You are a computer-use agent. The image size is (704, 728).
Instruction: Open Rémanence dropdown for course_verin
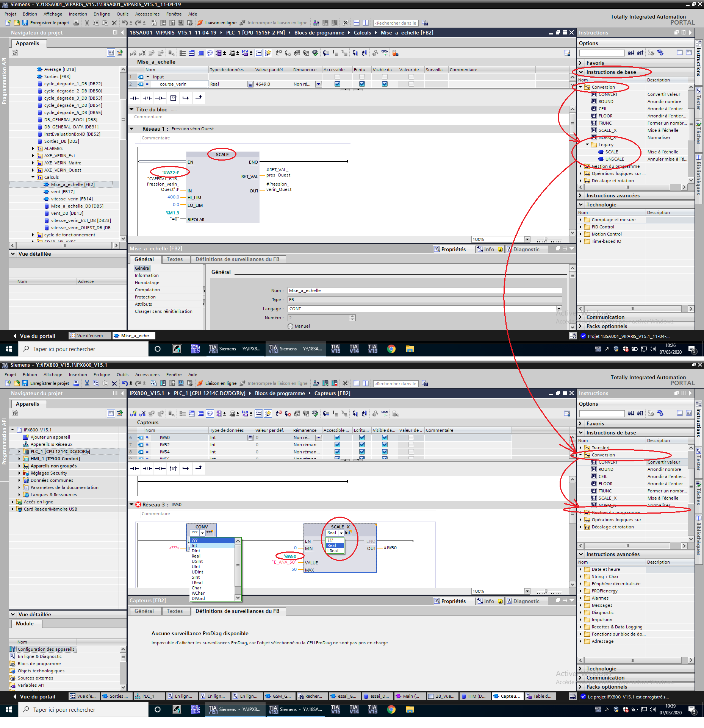(x=319, y=84)
